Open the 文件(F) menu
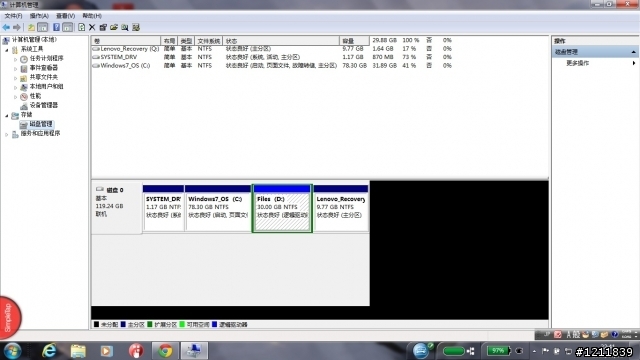The height and width of the screenshot is (360, 640). point(13,16)
